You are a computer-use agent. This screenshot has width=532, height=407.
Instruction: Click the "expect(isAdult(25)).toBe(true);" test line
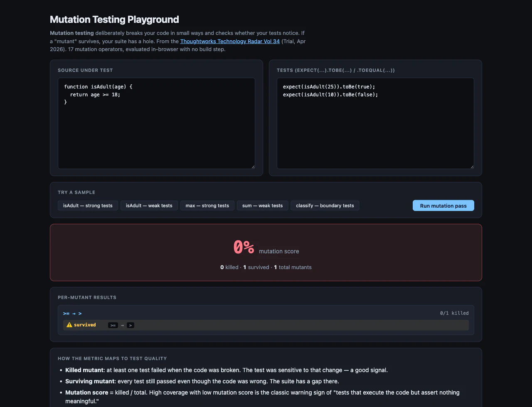click(329, 87)
